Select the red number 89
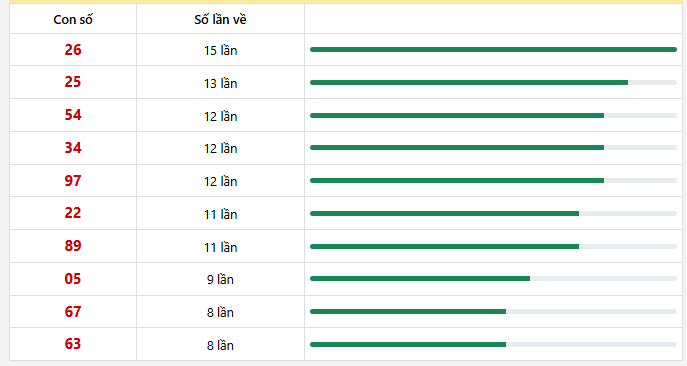Screen dimensions: 687x366 [x=73, y=246]
